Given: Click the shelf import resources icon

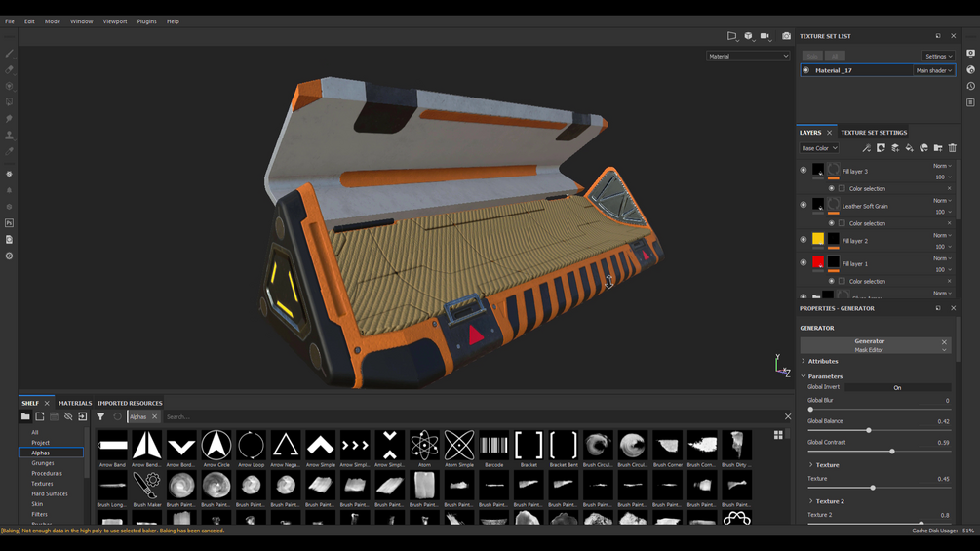Looking at the screenshot, I should pyautogui.click(x=83, y=416).
